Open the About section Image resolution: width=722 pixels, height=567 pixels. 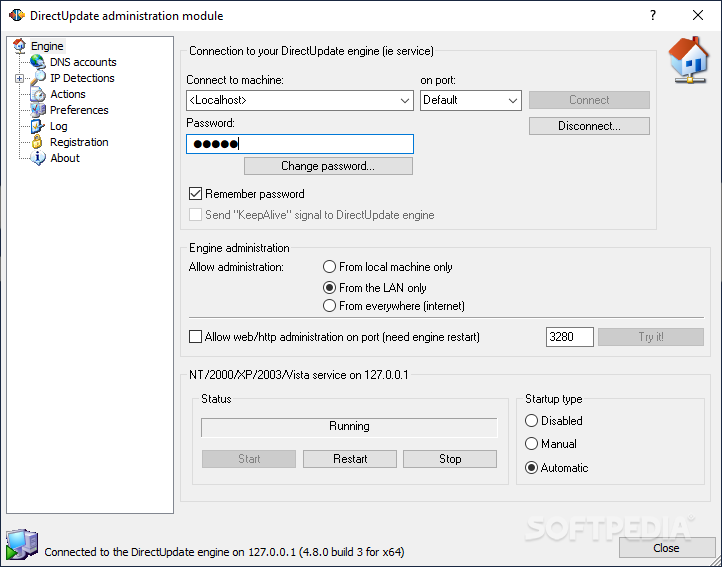pyautogui.click(x=65, y=158)
